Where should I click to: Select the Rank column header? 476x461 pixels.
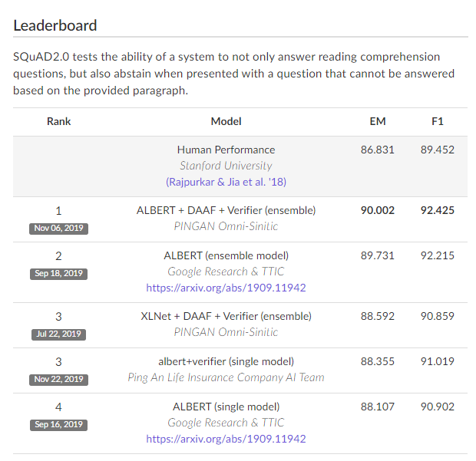(x=58, y=122)
